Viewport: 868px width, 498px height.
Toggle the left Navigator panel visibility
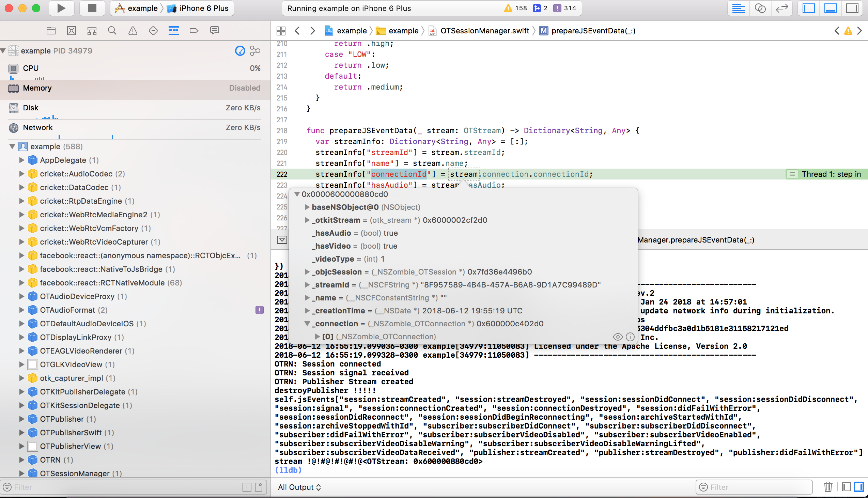click(x=808, y=8)
